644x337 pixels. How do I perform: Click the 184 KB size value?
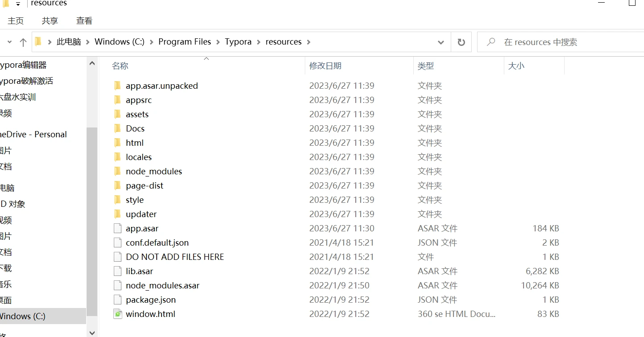point(546,228)
